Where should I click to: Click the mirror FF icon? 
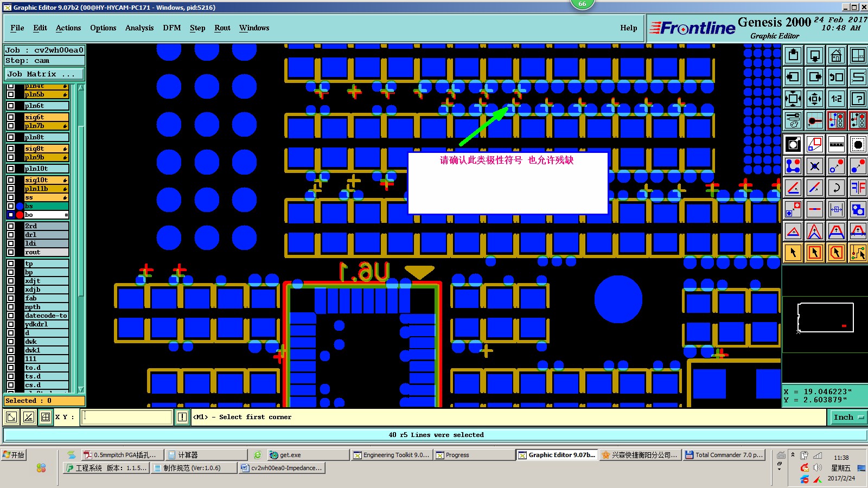(x=858, y=188)
